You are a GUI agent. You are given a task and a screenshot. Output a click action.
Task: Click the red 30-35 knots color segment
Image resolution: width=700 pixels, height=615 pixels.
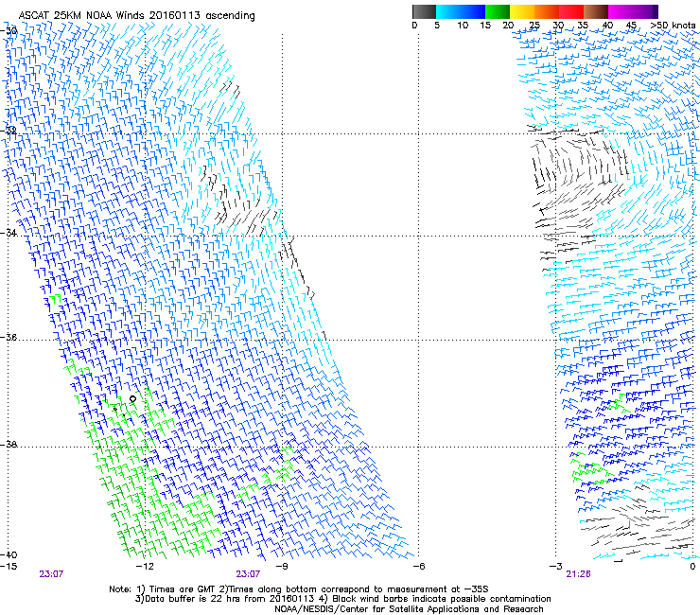571,11
